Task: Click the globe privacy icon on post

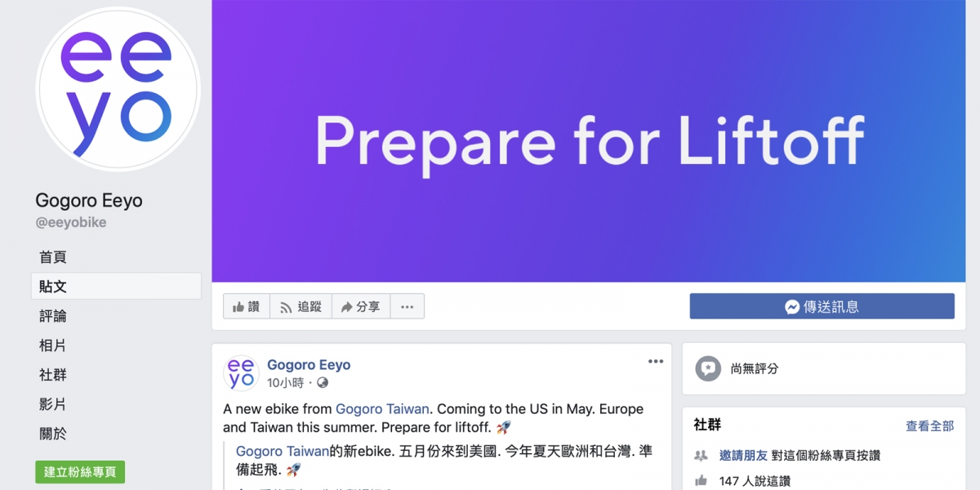Action: [x=323, y=383]
